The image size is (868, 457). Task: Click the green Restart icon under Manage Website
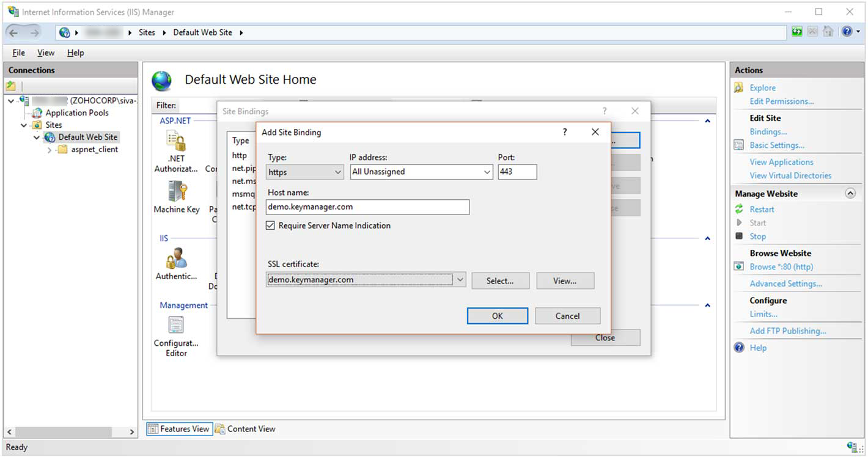739,209
